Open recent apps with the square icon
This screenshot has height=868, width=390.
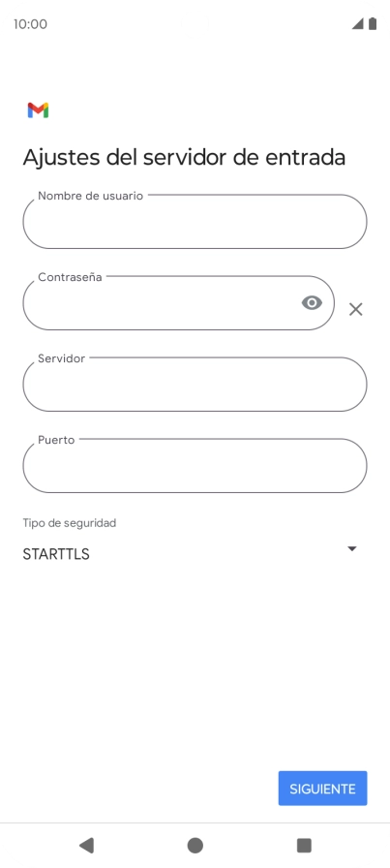pos(304,846)
